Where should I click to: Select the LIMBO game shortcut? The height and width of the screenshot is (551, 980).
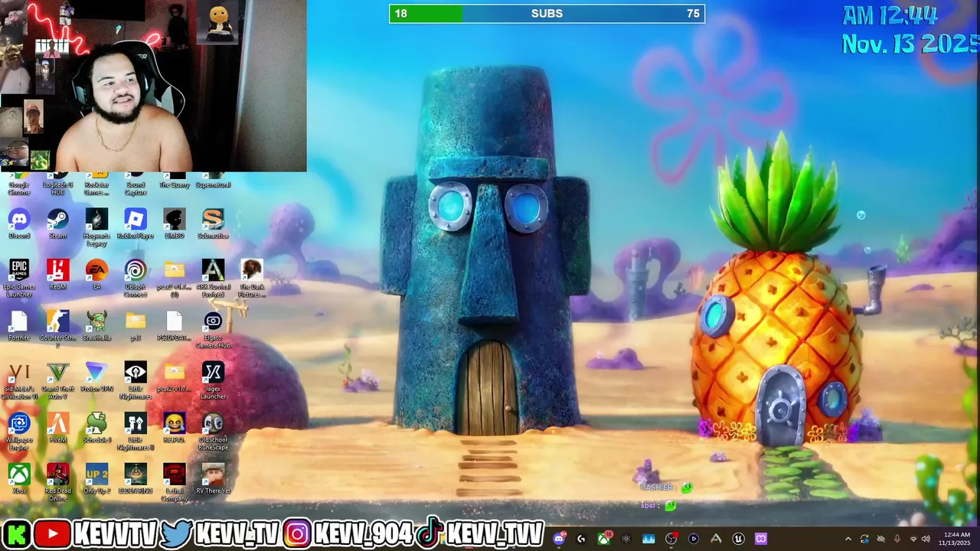175,223
